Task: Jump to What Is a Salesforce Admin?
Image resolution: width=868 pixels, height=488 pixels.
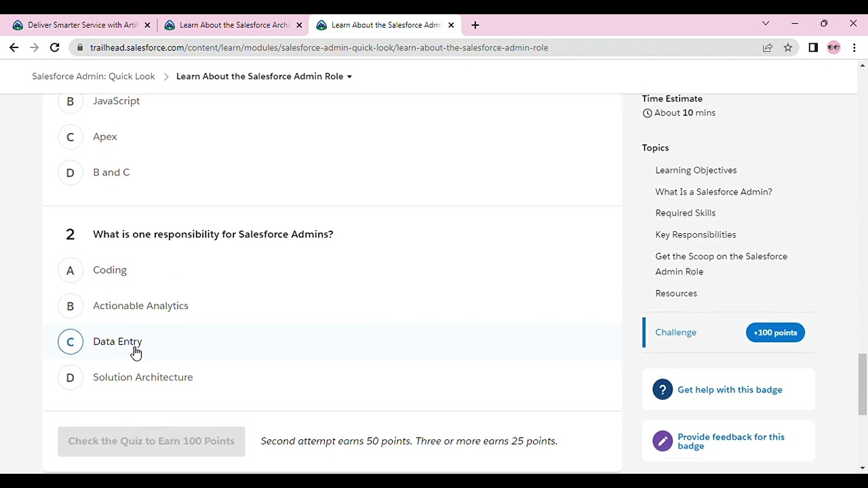Action: [x=713, y=192]
